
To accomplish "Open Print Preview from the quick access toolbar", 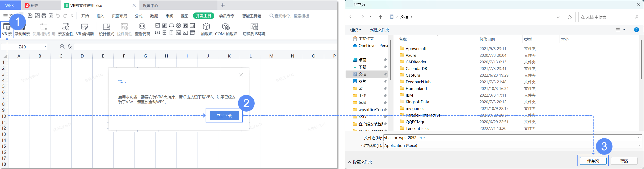I will (51, 16).
